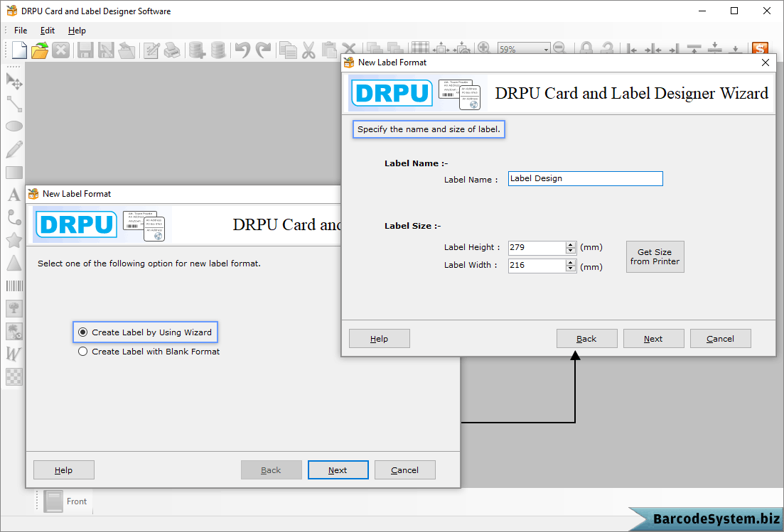This screenshot has height=532, width=784.
Task: Select the pointer/move selection tool
Action: click(14, 81)
